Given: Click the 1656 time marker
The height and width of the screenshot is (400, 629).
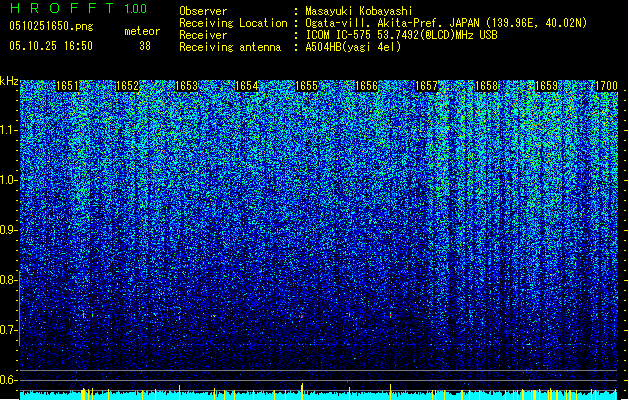Looking at the screenshot, I should pos(366,86).
